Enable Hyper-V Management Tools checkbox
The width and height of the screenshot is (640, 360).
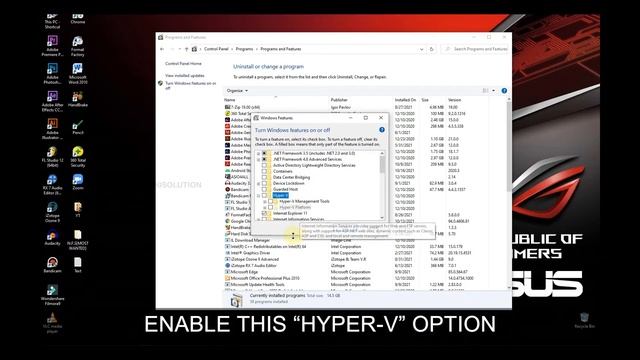point(271,201)
